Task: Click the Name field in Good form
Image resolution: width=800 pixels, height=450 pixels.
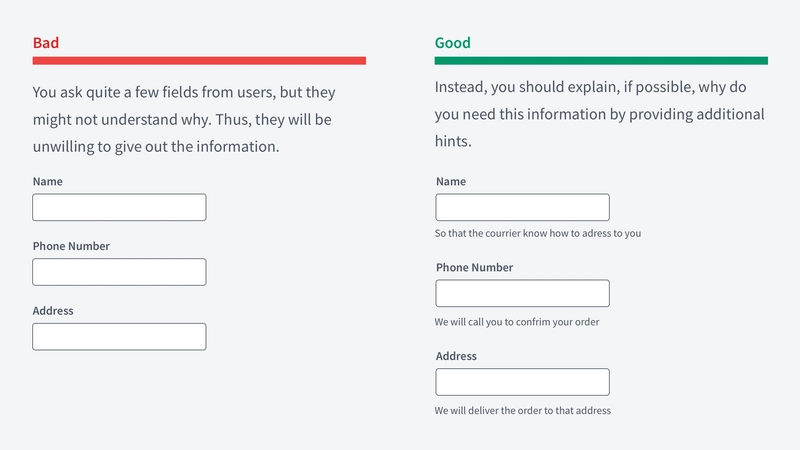Action: pyautogui.click(x=522, y=207)
